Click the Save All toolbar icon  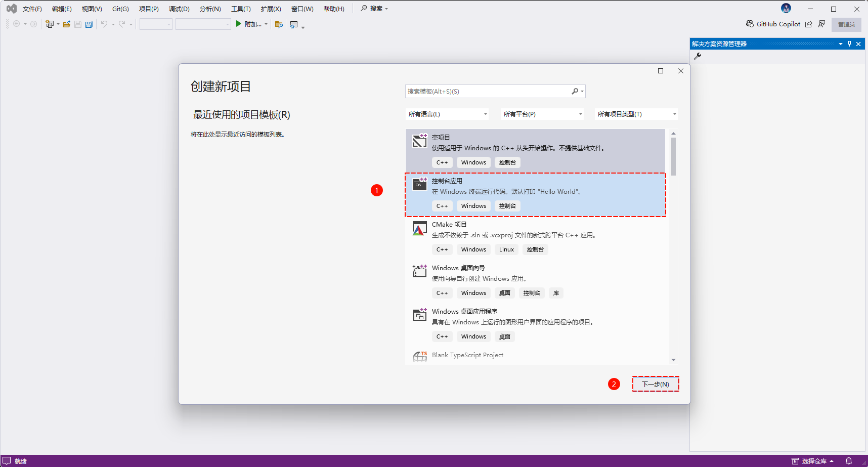click(89, 24)
